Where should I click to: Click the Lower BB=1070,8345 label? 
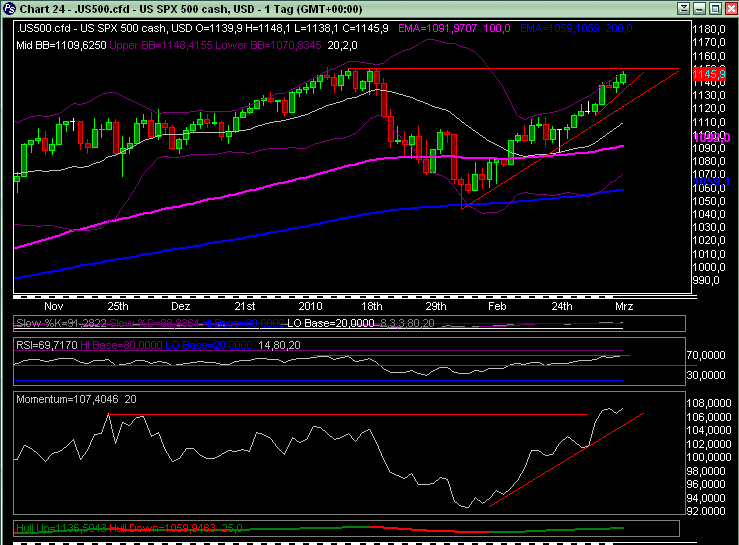(268, 45)
